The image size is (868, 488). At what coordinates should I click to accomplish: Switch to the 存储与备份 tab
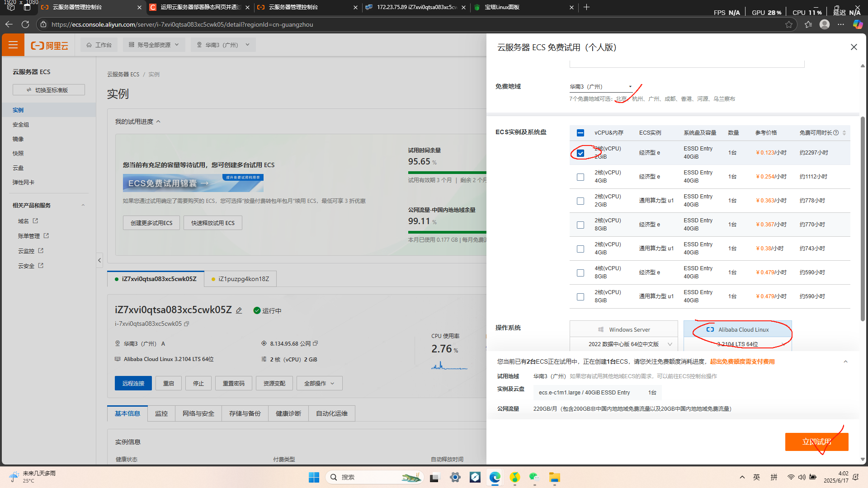click(x=245, y=413)
